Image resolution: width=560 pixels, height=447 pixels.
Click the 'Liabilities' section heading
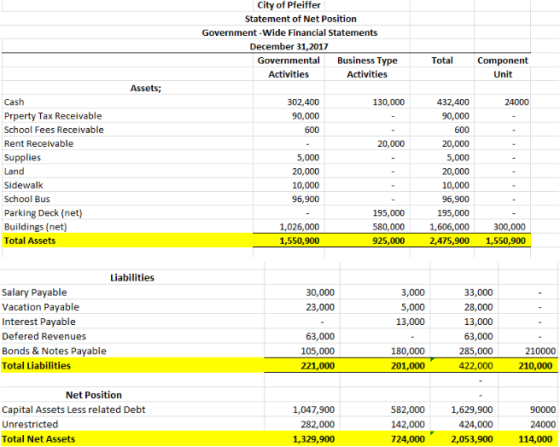point(132,278)
